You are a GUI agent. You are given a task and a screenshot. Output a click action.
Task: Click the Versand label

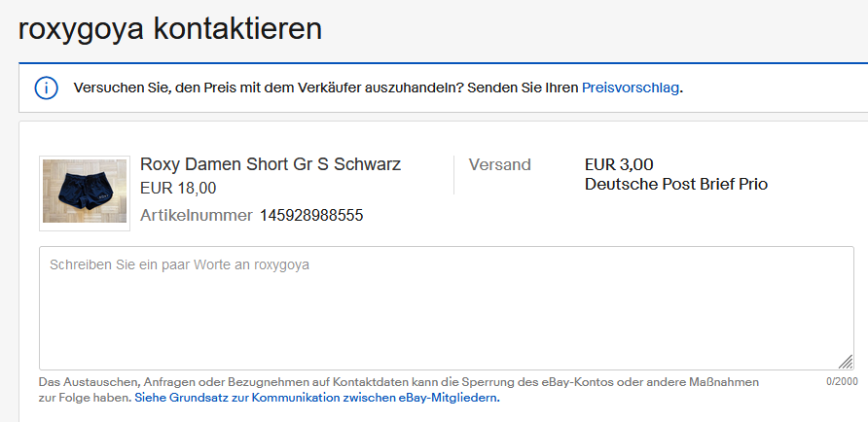click(x=500, y=164)
